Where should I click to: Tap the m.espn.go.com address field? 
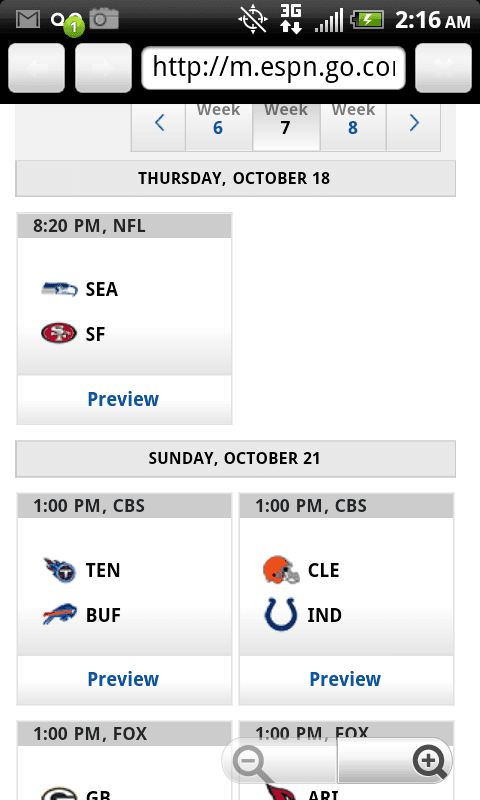coord(273,68)
